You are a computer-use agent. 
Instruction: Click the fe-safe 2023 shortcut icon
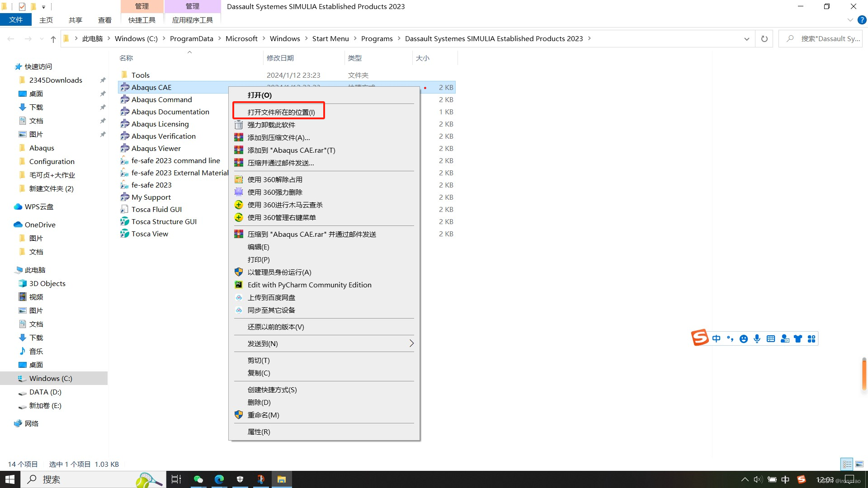click(125, 185)
